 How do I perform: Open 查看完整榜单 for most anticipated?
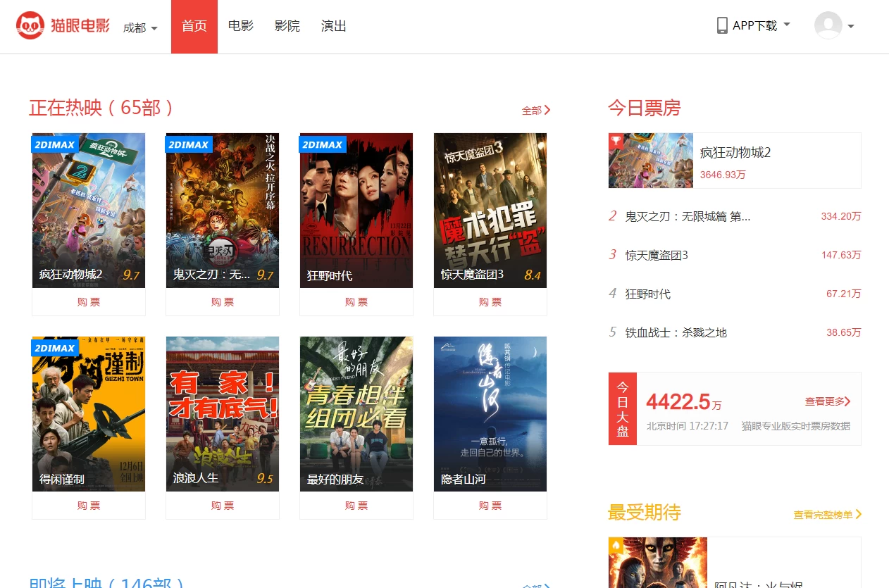click(827, 515)
